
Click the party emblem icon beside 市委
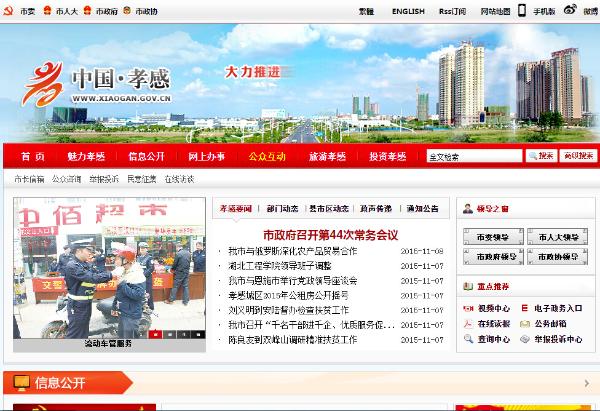point(8,11)
